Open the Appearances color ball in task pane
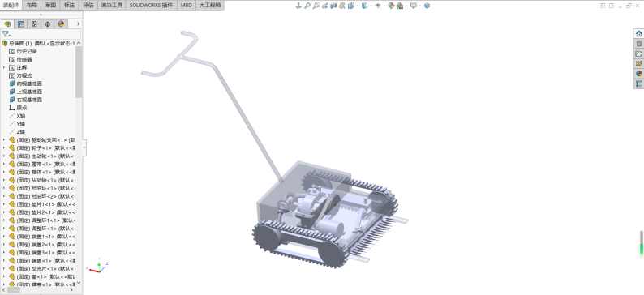644x295 pixels. (x=638, y=74)
